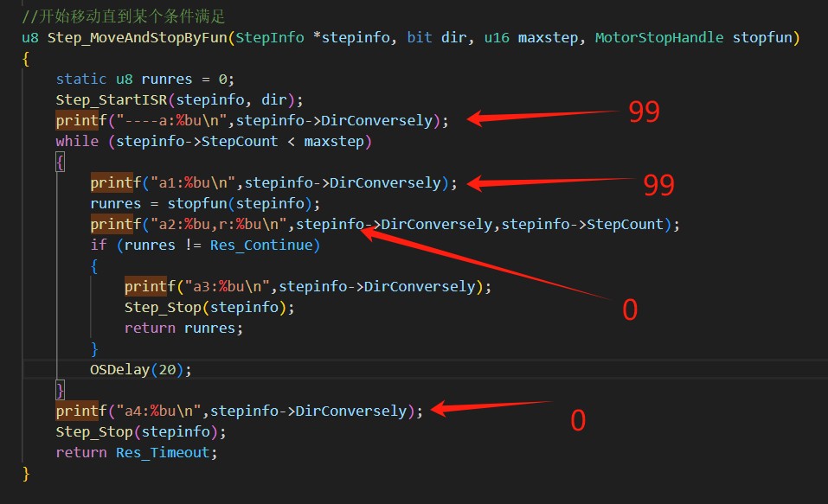
Task: Click stepinfo->StepCount in the while condition
Action: [196, 142]
